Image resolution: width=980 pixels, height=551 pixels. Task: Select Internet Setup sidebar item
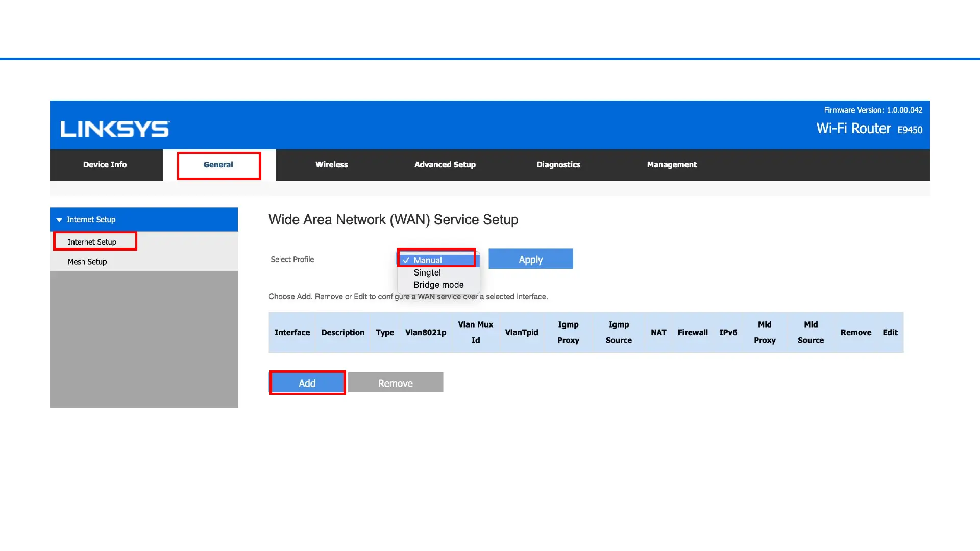(x=92, y=242)
